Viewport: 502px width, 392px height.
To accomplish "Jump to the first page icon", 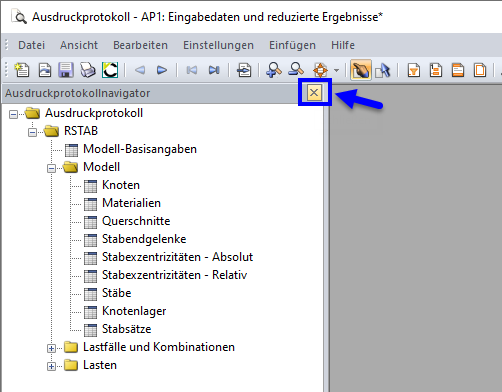I will tap(192, 70).
